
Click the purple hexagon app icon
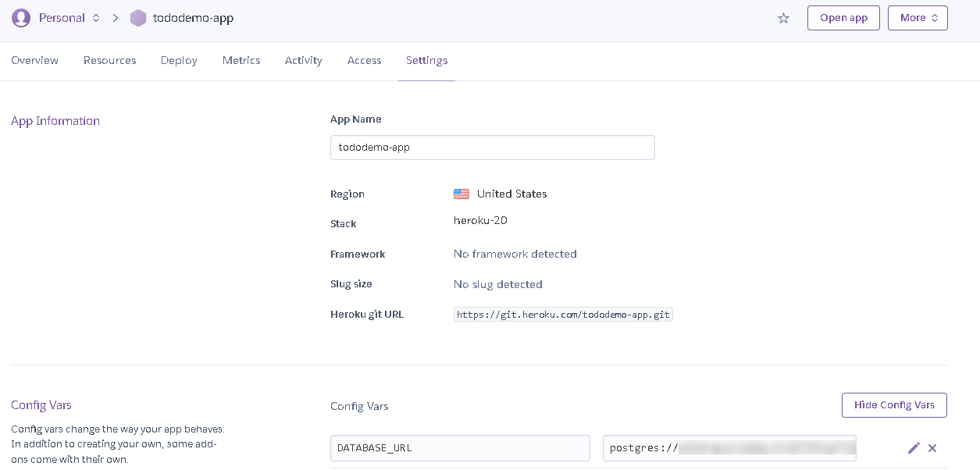(x=138, y=18)
